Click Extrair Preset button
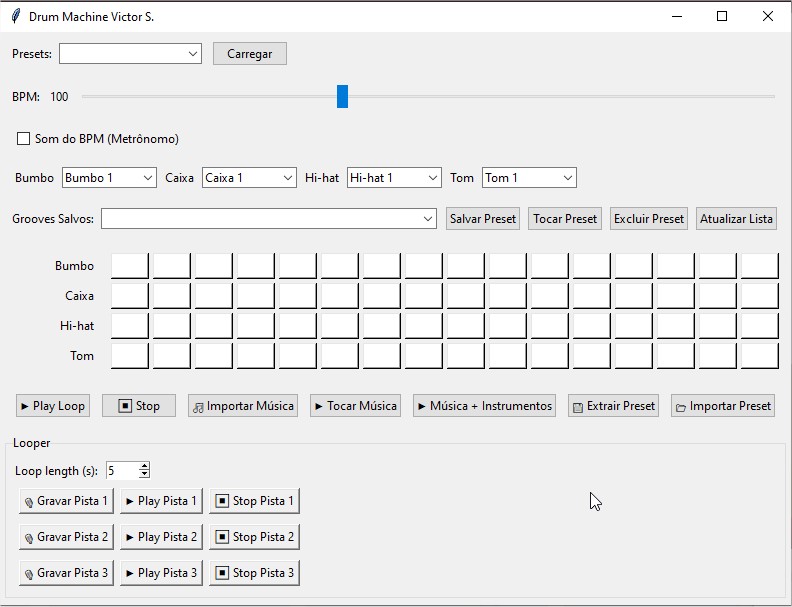 coord(614,406)
